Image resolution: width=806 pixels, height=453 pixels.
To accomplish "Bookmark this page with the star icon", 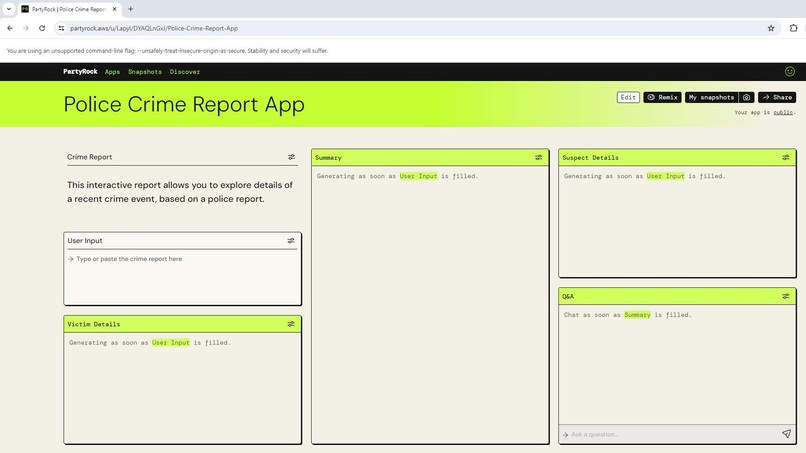I will pyautogui.click(x=771, y=28).
